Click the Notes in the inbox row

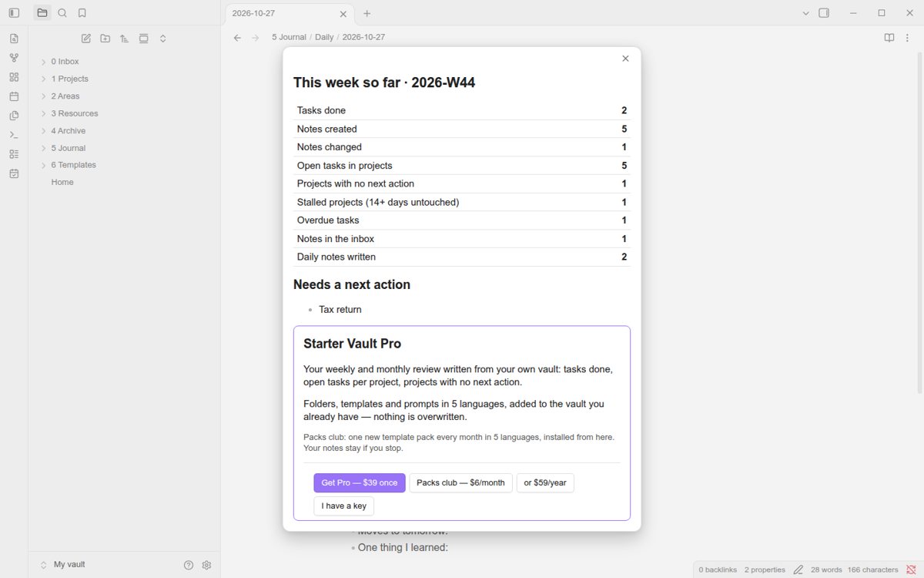[x=462, y=239]
